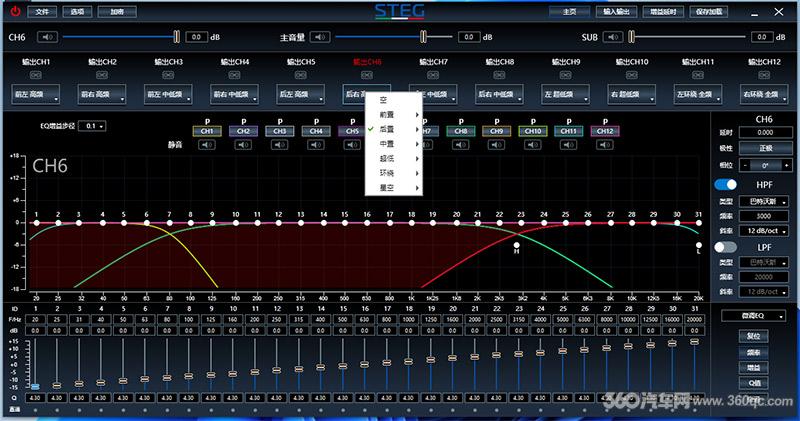The image size is (800, 421).
Task: Click the link icon under 输出CH2
Action: [x=102, y=75]
